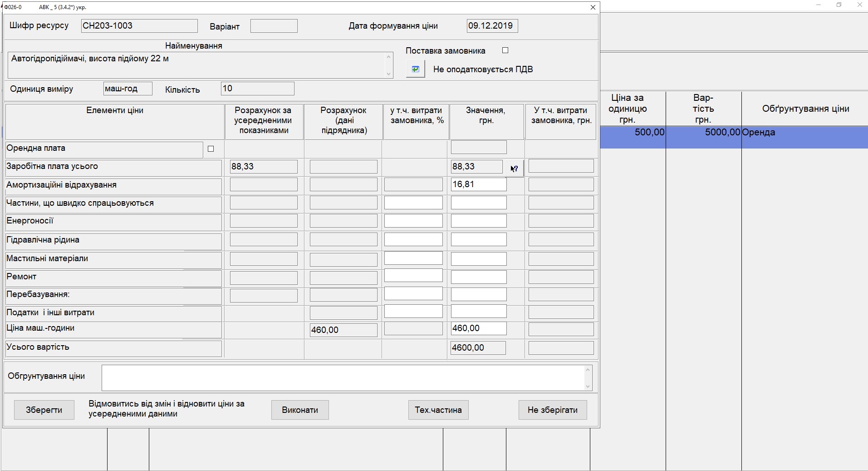The height and width of the screenshot is (471, 868).
Task: Click the Ремонт value field
Action: coord(479,277)
